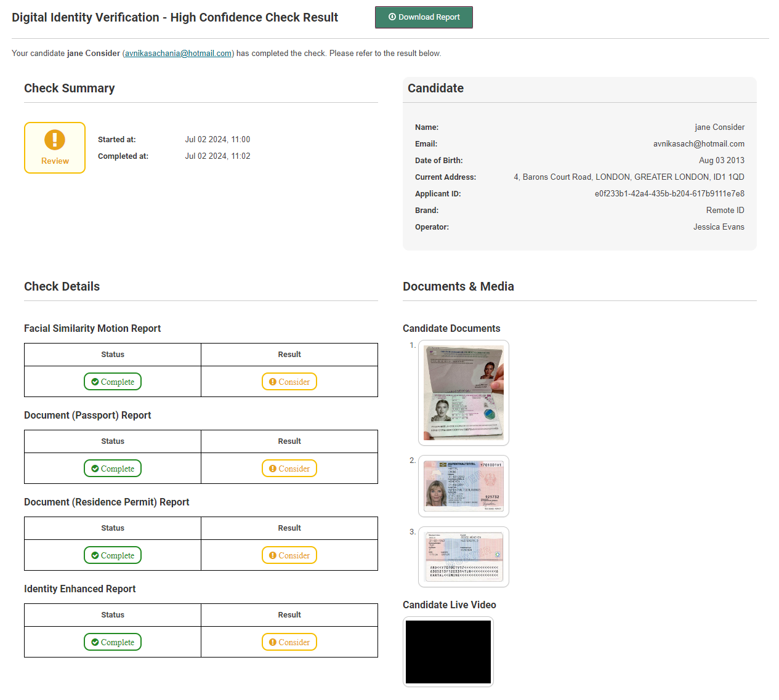Play the Candidate Live Video

coord(448,651)
